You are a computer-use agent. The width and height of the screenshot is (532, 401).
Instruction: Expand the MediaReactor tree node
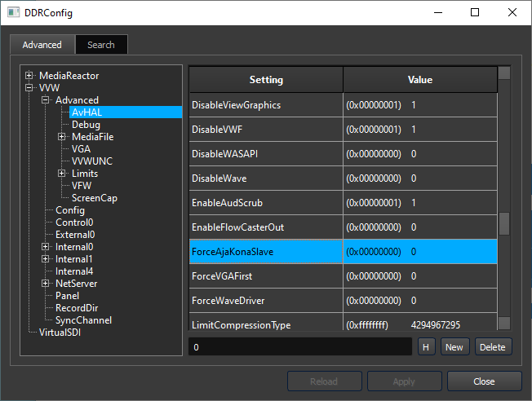pos(29,75)
